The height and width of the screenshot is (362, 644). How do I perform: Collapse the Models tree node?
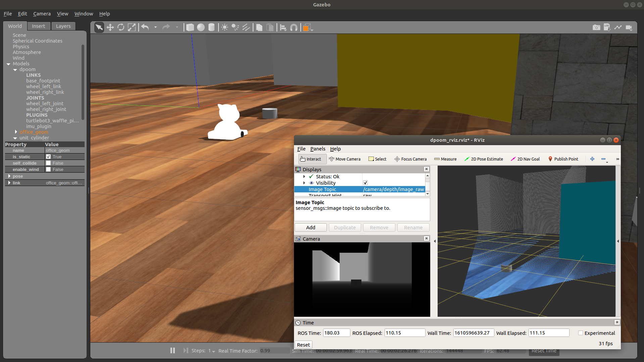tap(8, 64)
